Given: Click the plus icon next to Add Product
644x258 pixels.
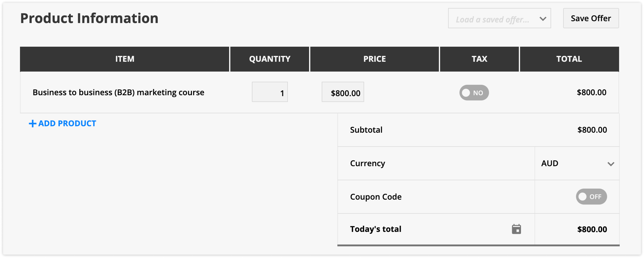Looking at the screenshot, I should (x=32, y=123).
